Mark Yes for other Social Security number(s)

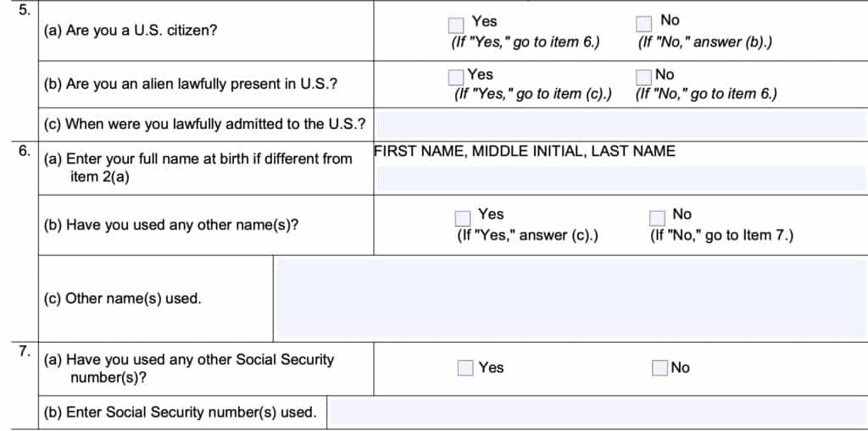[x=465, y=367]
